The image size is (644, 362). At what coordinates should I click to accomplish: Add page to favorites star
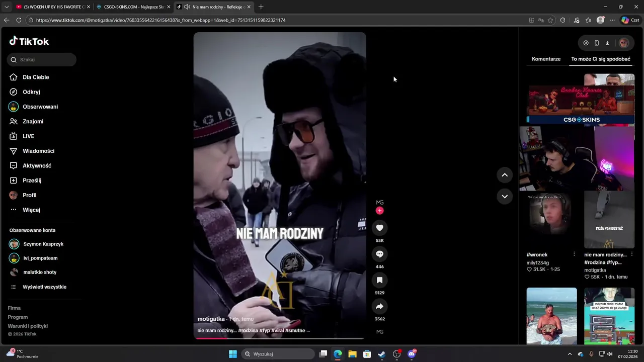click(550, 20)
